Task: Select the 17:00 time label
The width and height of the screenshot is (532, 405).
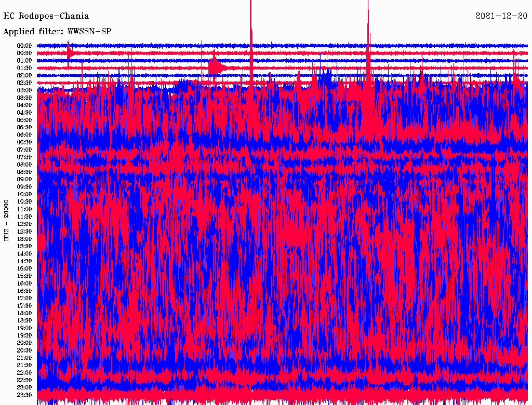Action: tap(24, 298)
